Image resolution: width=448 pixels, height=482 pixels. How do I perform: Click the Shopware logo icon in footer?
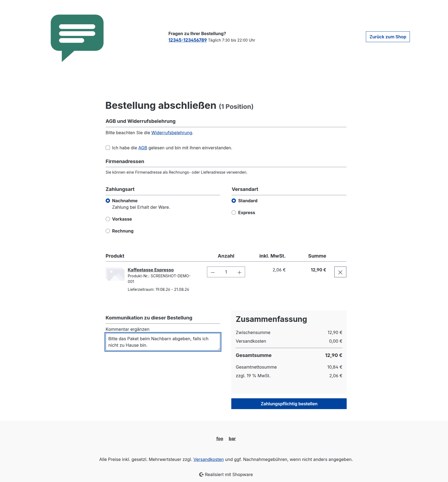tap(201, 474)
